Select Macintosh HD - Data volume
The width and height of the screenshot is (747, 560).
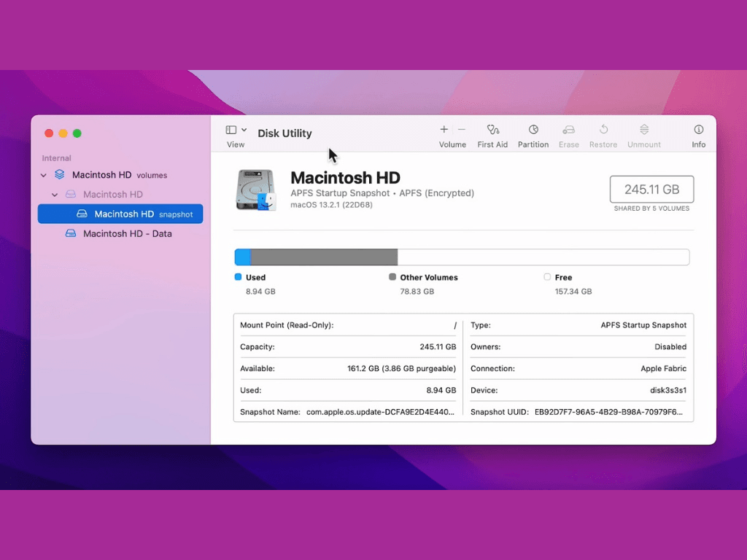coord(127,234)
